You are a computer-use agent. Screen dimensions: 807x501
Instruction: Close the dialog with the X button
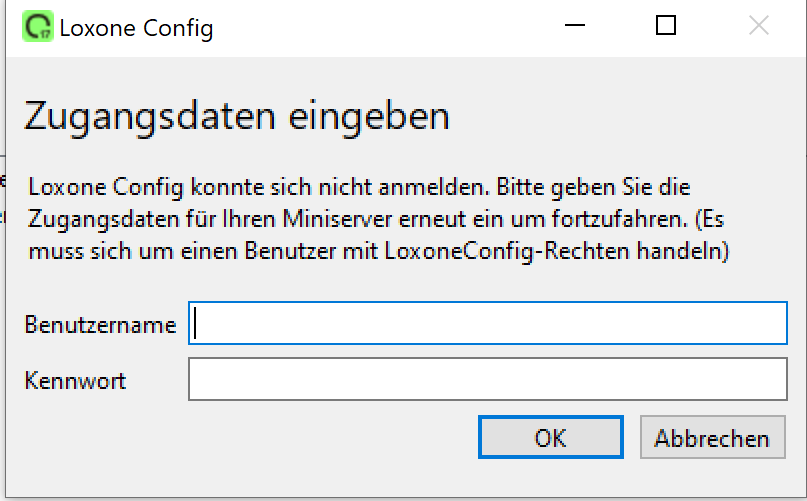click(x=758, y=27)
